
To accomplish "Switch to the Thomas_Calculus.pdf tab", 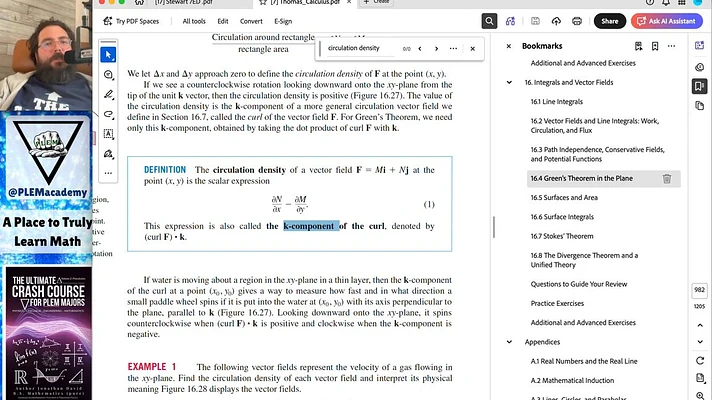I will pos(305,2).
